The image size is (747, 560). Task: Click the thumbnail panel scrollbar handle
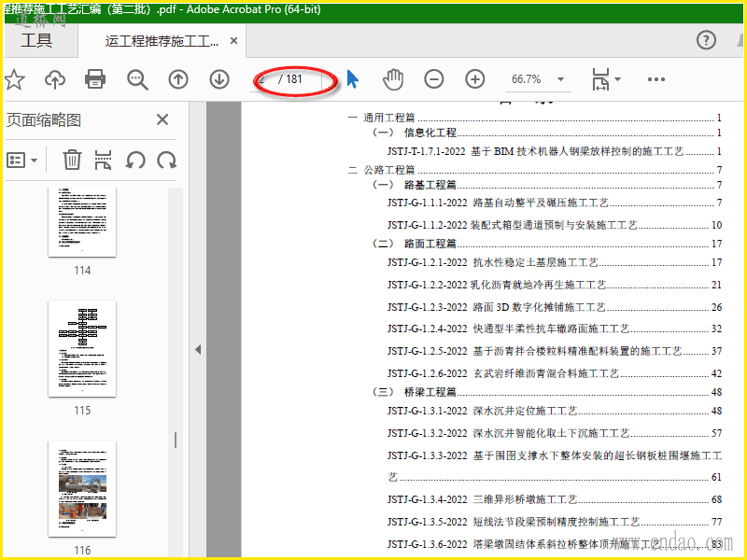pos(176,440)
